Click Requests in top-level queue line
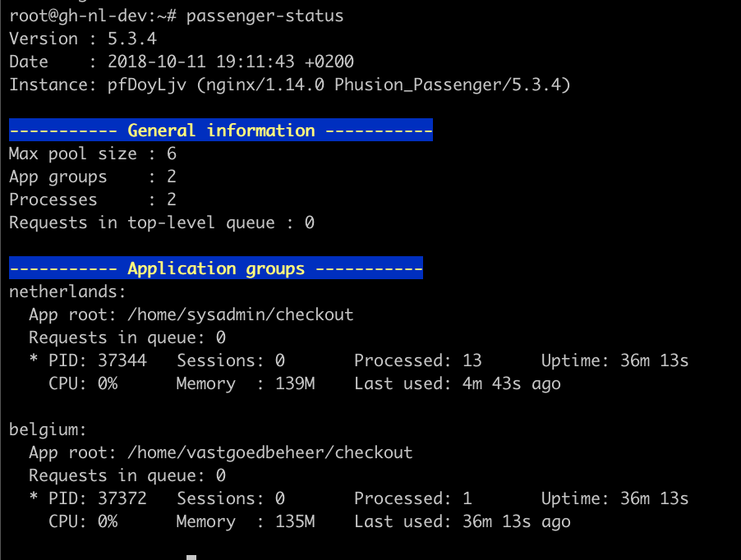The image size is (741, 560). point(162,223)
